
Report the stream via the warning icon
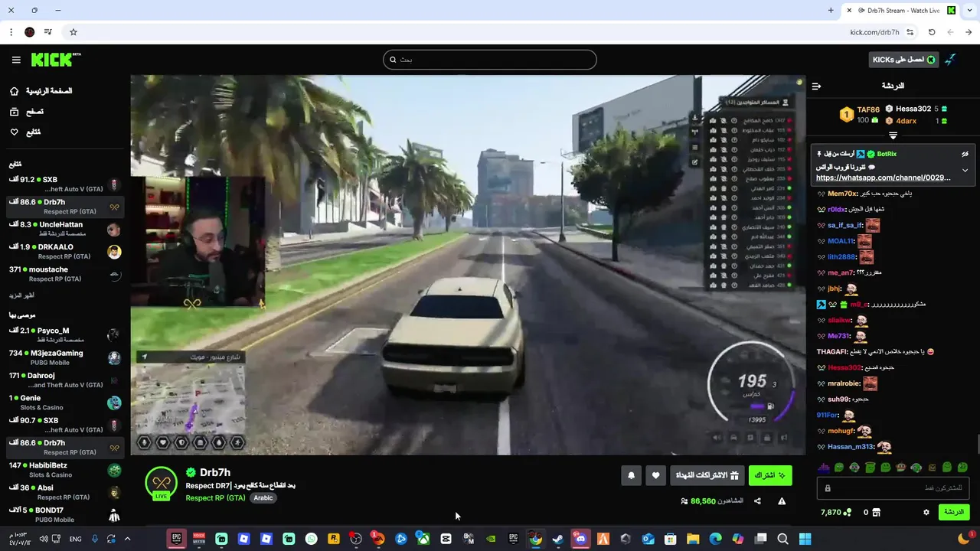[782, 501]
